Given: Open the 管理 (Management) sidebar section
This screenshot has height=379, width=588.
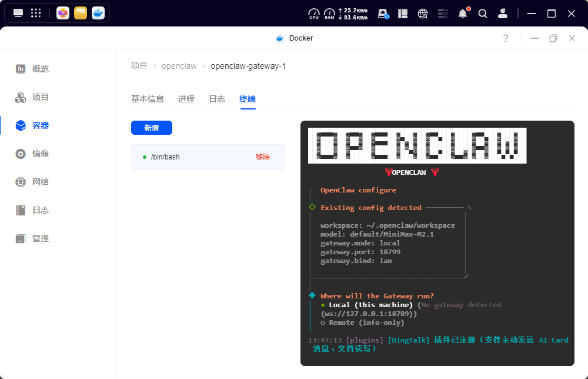Looking at the screenshot, I should tap(35, 238).
